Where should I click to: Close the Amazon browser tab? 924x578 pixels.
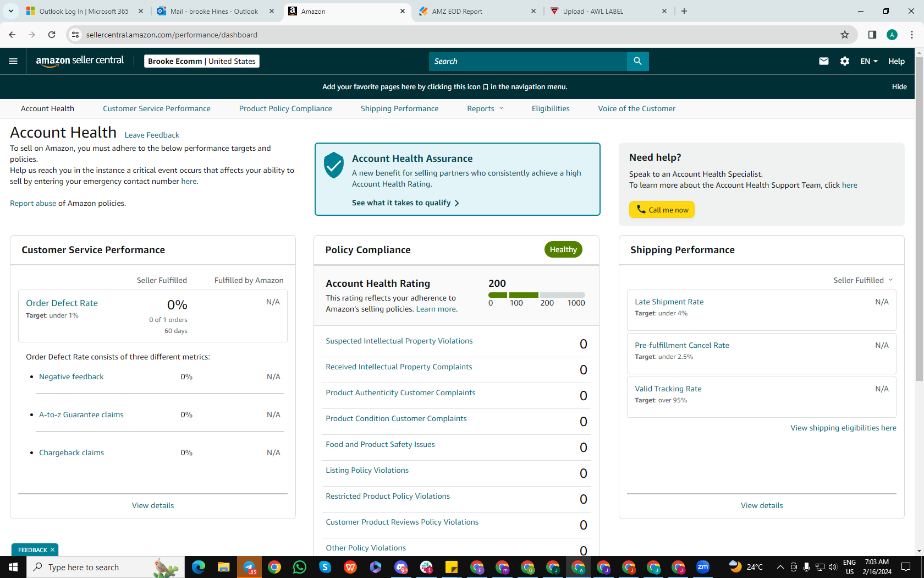point(403,11)
